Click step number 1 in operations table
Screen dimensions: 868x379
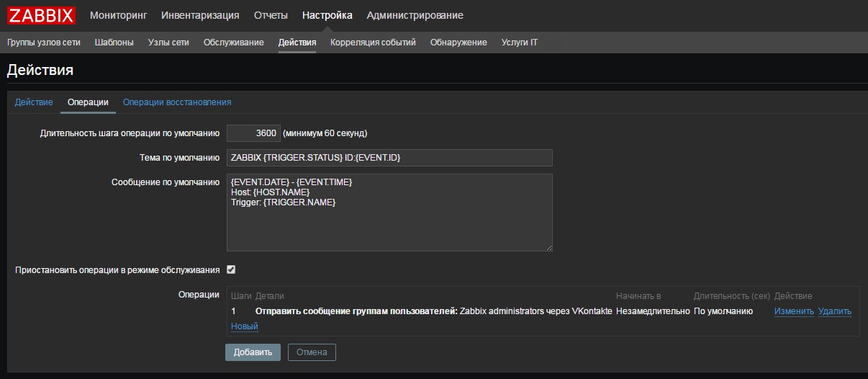click(233, 311)
